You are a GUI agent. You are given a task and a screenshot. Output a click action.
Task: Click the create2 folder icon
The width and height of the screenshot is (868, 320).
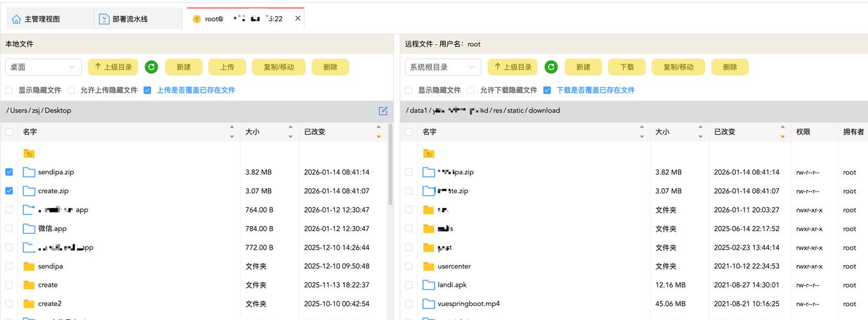coord(29,304)
